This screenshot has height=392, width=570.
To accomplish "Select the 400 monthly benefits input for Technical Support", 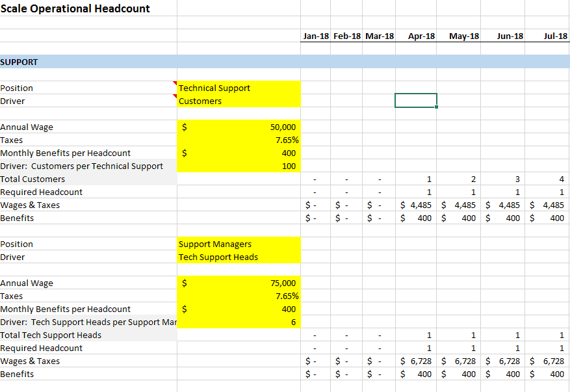I will tap(239, 153).
